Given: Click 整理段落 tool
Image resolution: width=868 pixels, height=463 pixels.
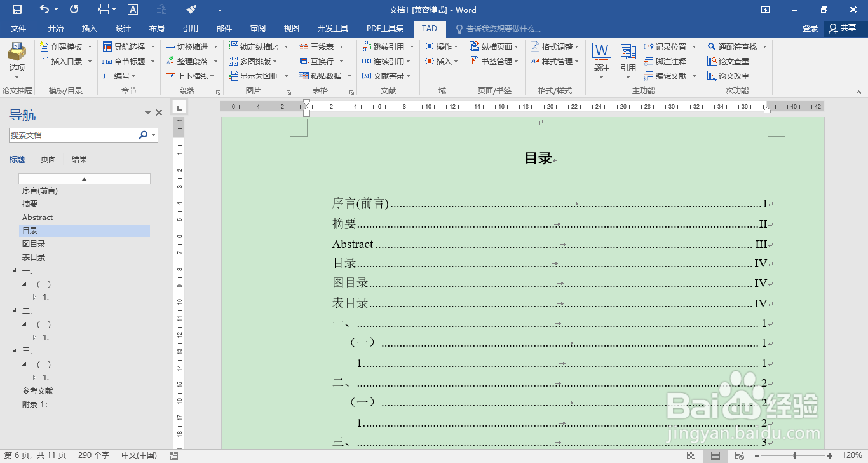Looking at the screenshot, I should pos(191,62).
